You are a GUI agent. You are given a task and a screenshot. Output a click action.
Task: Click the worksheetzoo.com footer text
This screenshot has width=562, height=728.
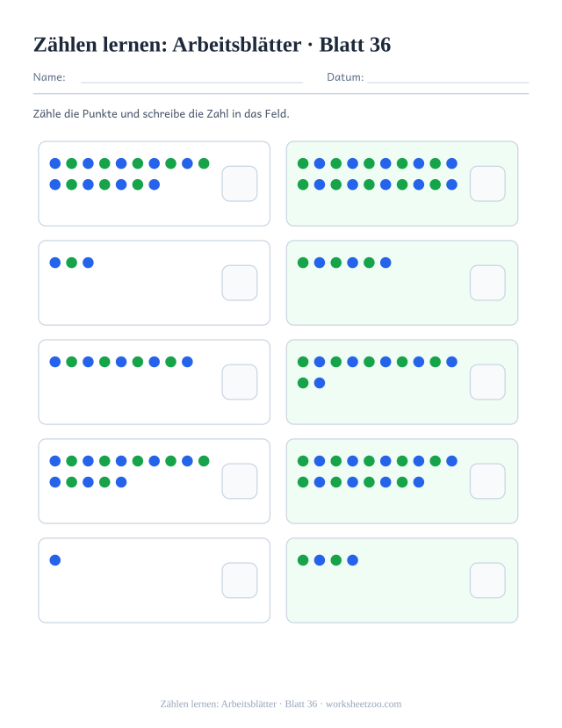364,704
